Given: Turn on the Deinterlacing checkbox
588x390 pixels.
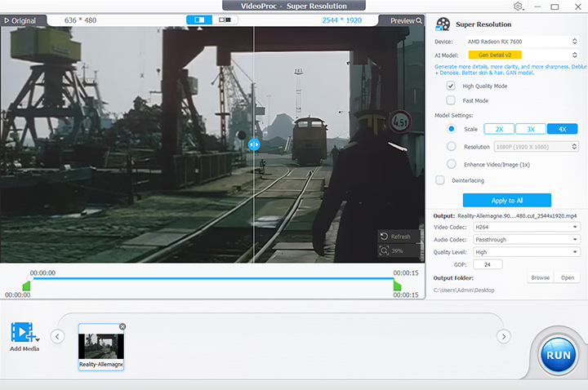Looking at the screenshot, I should click(x=441, y=179).
